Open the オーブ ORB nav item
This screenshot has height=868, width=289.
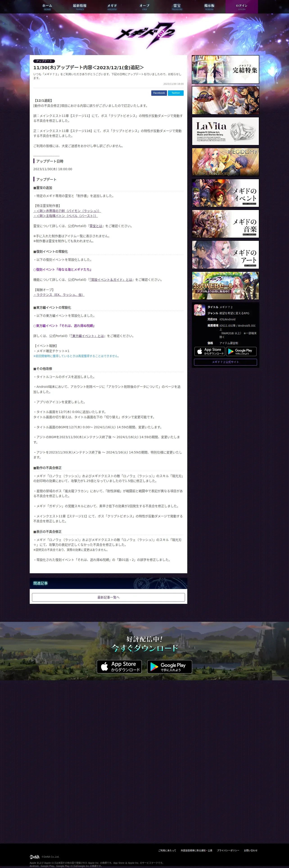pyautogui.click(x=144, y=7)
